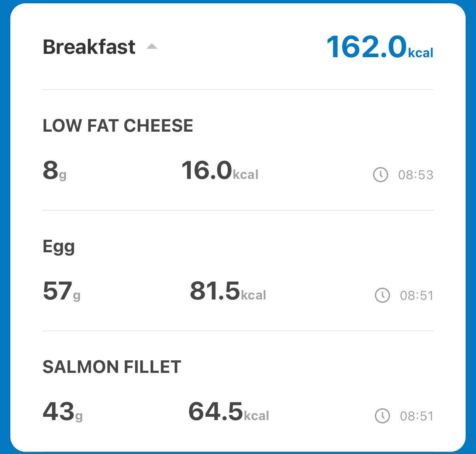This screenshot has height=454, width=476.
Task: Click the clock icon beside 08:53
Action: (380, 175)
